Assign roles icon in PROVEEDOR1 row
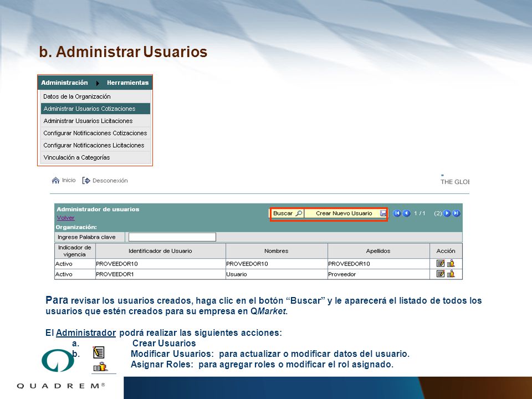This screenshot has width=532, height=399. [x=451, y=273]
